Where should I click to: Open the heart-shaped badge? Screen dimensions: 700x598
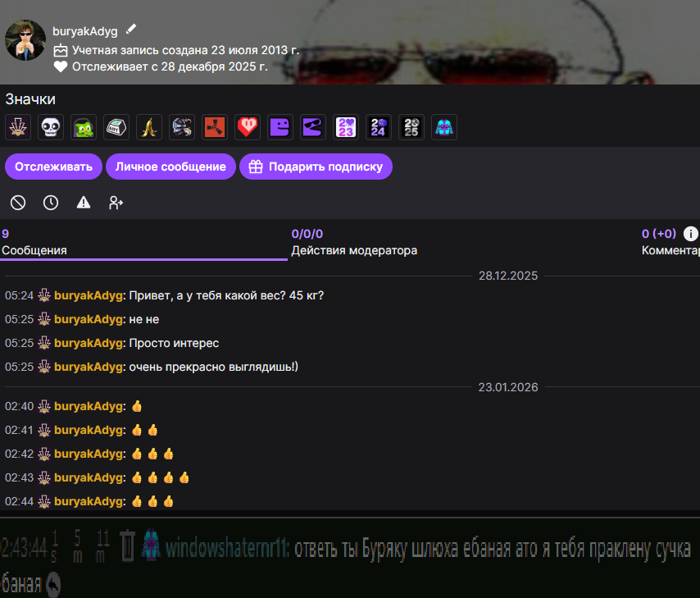[247, 127]
